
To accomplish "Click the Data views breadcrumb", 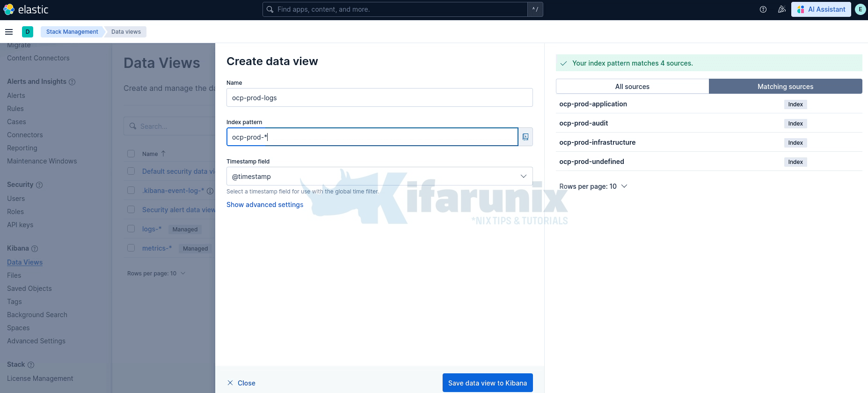I will click(x=126, y=32).
